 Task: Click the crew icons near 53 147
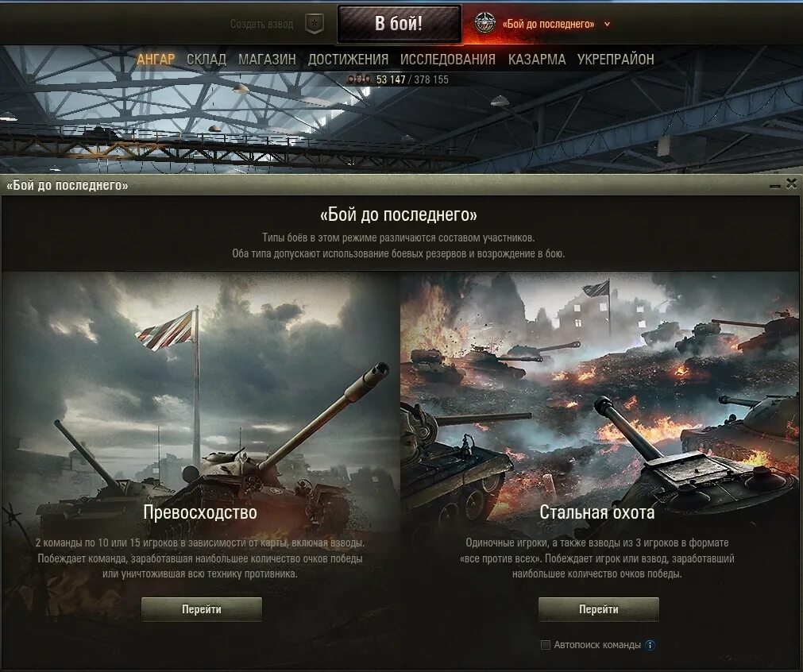360,79
